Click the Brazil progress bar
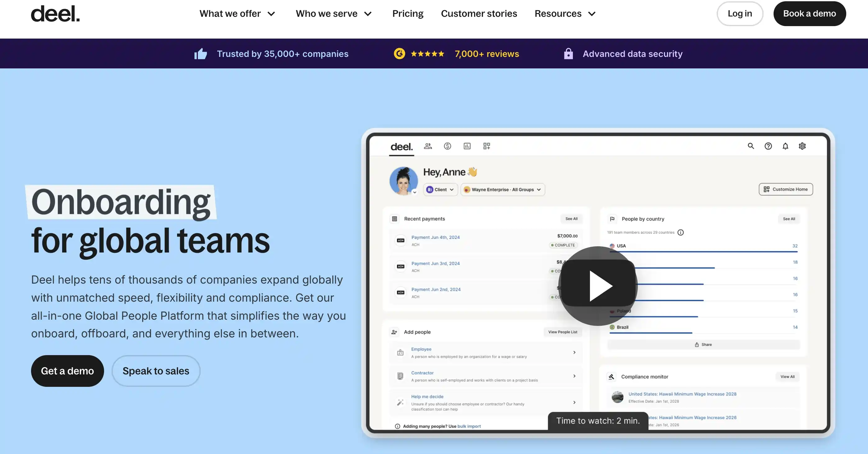 tap(651, 333)
